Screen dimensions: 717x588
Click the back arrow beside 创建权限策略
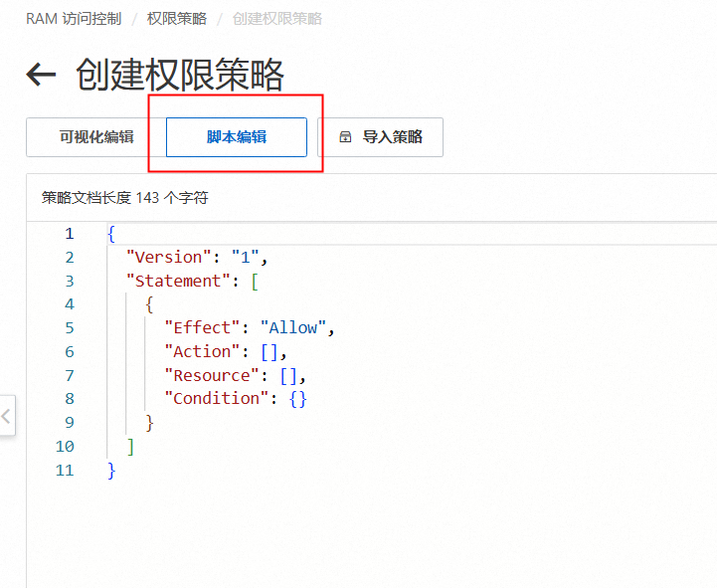coord(41,75)
